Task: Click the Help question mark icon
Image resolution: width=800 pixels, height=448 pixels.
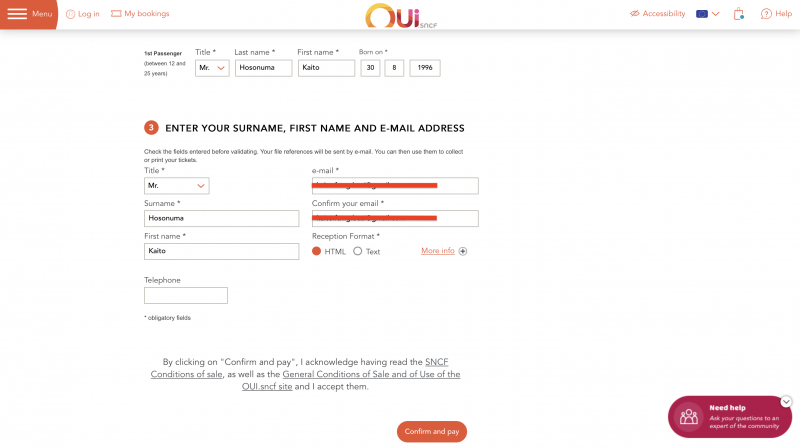Action: pos(766,14)
